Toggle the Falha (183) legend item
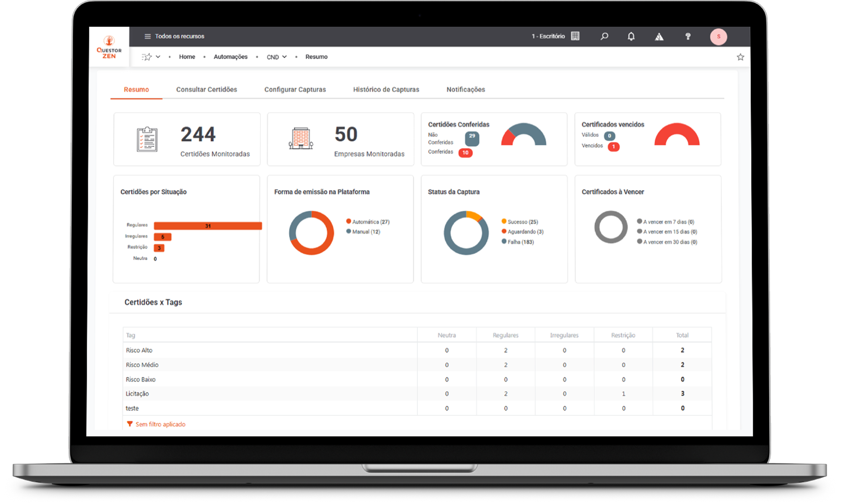Viewport: 841px width, 504px height. point(520,242)
